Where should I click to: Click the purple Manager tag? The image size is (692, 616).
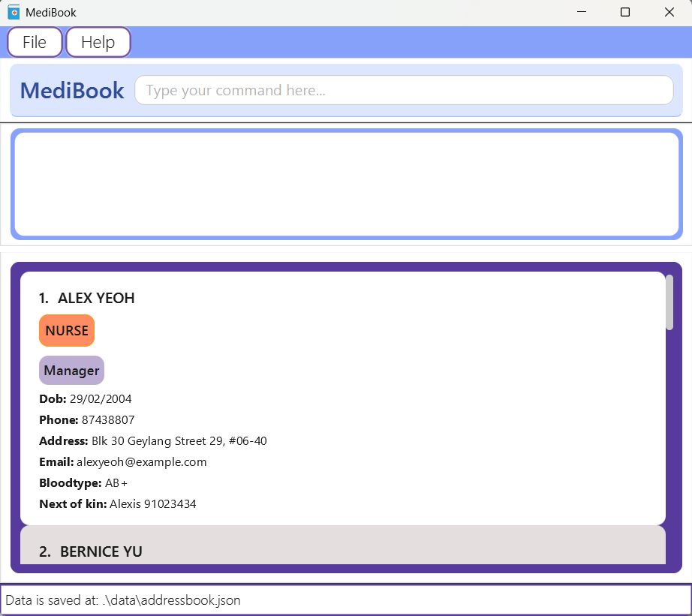[71, 370]
